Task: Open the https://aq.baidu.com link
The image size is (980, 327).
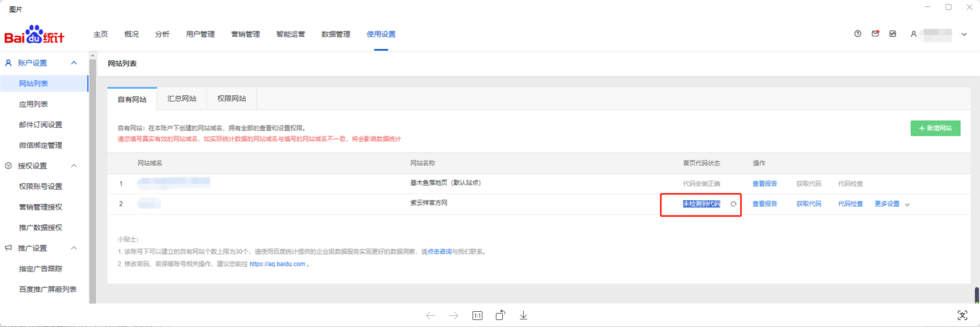Action: (x=277, y=264)
